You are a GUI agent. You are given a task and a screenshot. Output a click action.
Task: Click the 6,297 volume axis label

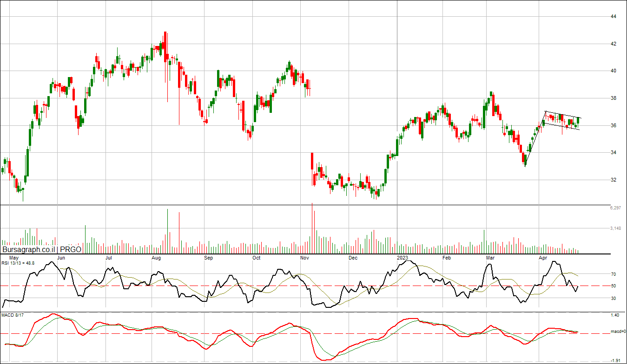click(x=615, y=208)
